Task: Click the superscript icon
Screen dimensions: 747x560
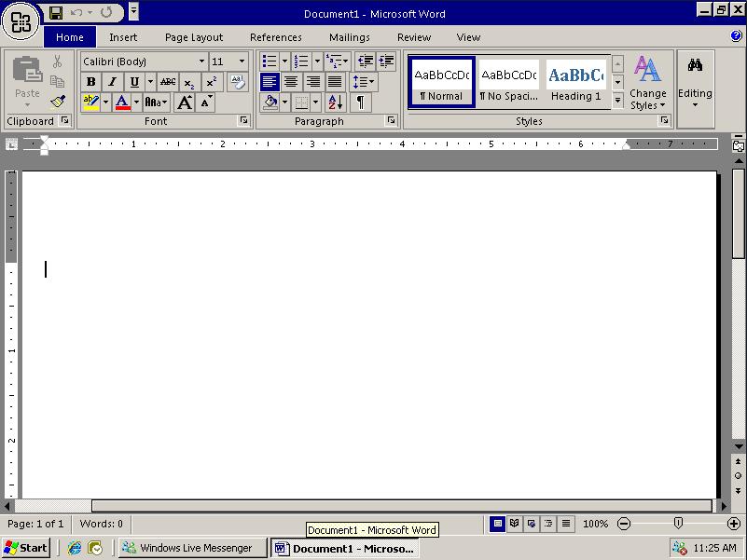Action: pyautogui.click(x=210, y=81)
